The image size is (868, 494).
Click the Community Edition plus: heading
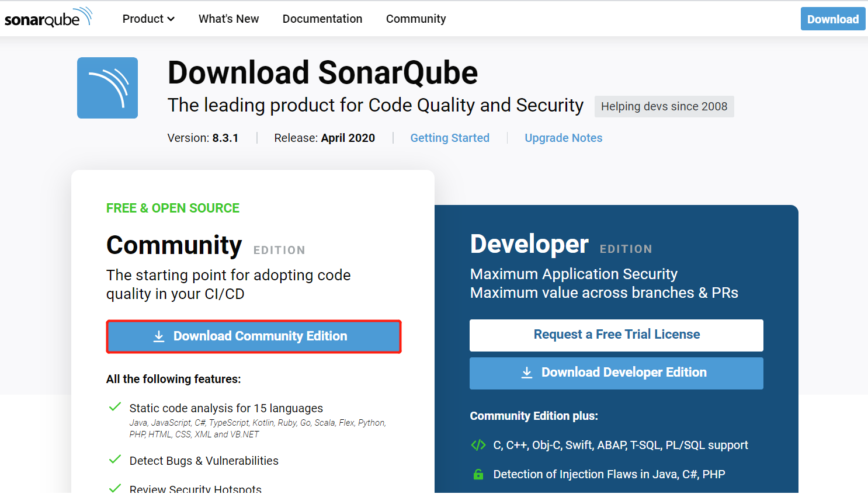(x=534, y=416)
